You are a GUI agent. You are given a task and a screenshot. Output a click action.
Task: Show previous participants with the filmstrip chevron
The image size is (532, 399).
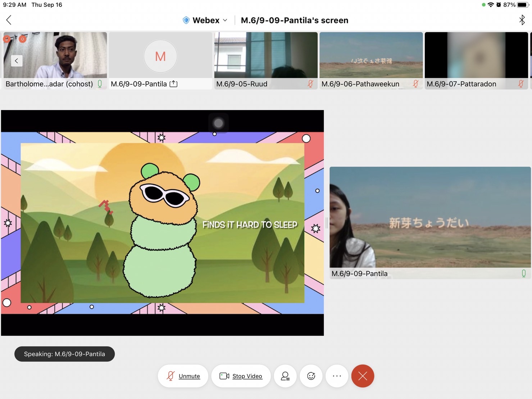pyautogui.click(x=17, y=61)
